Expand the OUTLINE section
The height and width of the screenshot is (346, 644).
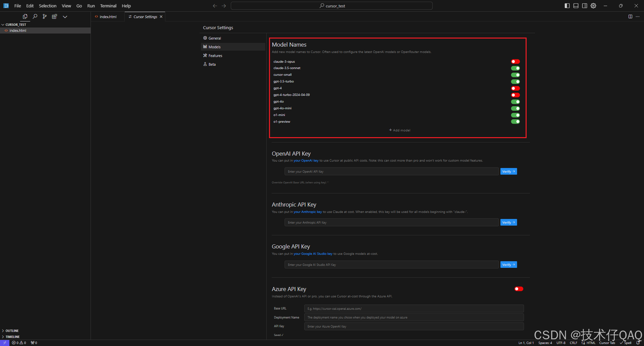pyautogui.click(x=12, y=331)
